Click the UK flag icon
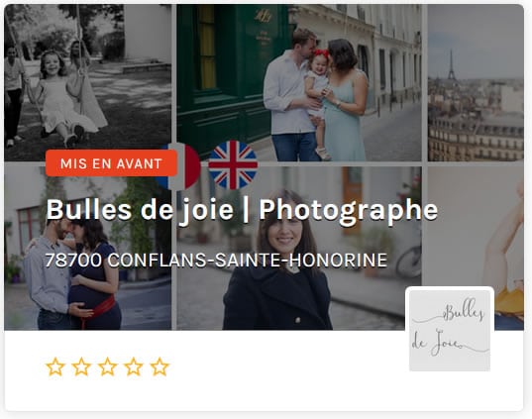Screen dimensions: 532x419 (233, 164)
